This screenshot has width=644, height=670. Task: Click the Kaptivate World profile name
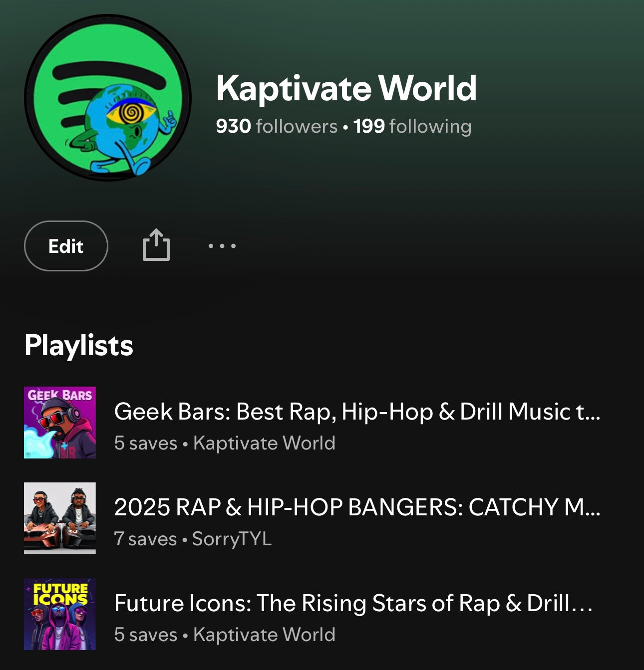click(346, 88)
